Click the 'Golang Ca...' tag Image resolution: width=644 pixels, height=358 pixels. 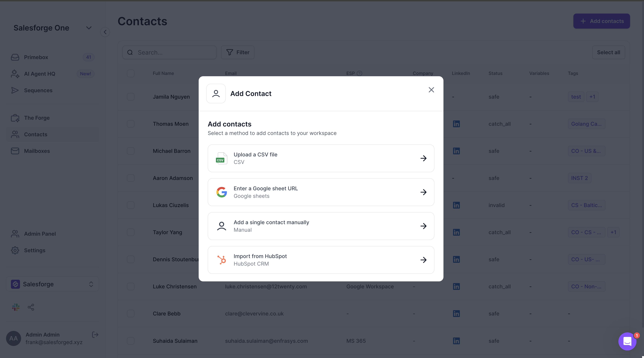point(586,124)
